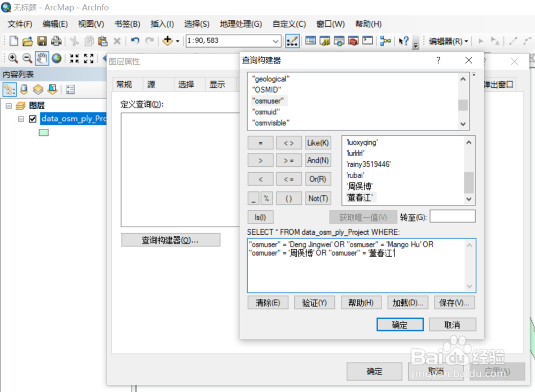Viewport: 535px width, 392px height.
Task: Click the Full Extent globe icon
Action: [56, 58]
